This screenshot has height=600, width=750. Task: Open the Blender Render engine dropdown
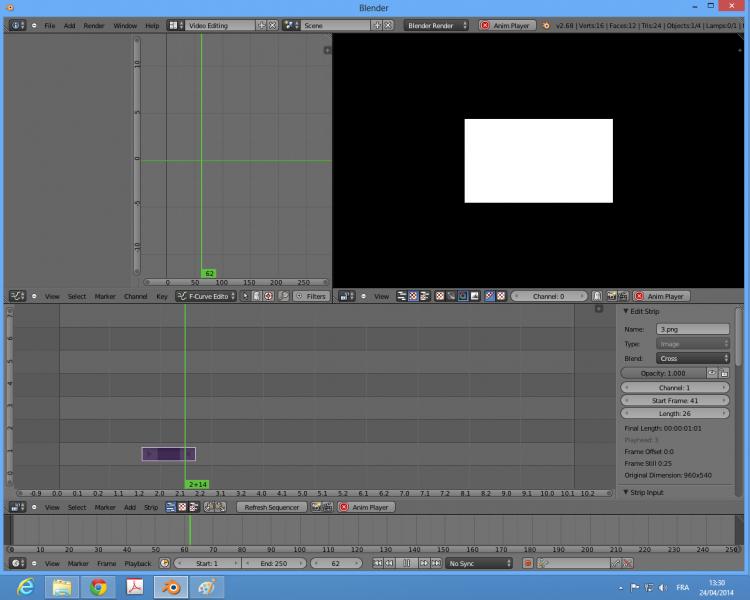click(437, 25)
